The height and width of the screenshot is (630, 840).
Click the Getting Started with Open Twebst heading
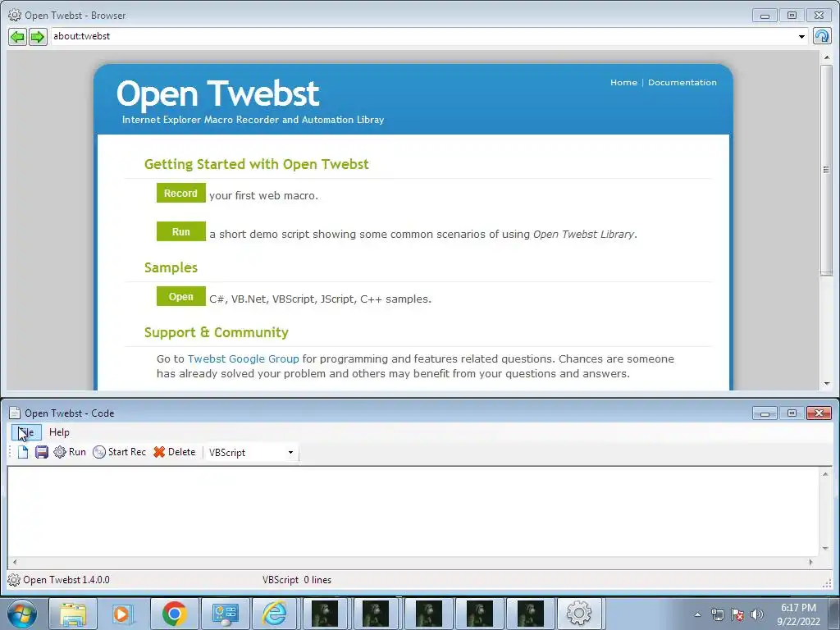click(x=256, y=164)
